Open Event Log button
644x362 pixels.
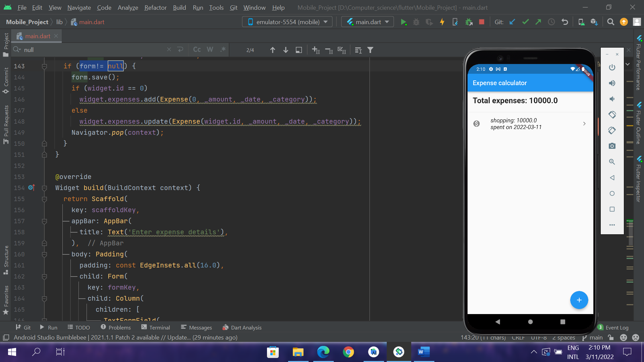click(x=613, y=327)
